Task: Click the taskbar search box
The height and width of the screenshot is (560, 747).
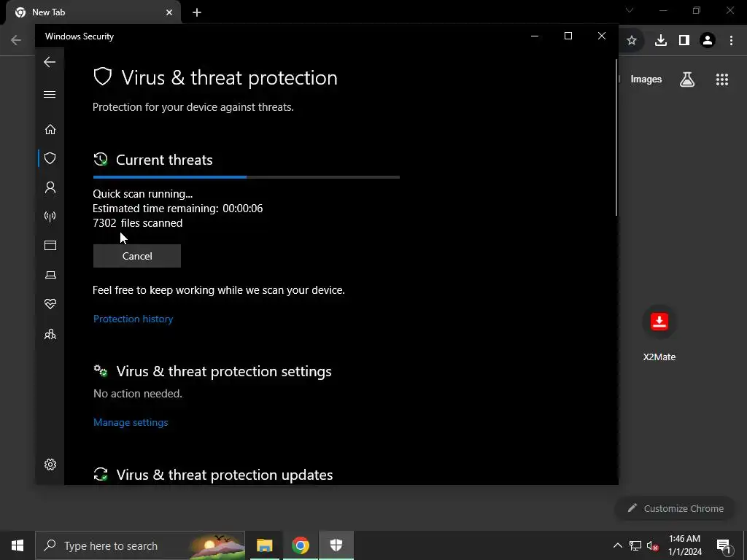Action: [140, 545]
